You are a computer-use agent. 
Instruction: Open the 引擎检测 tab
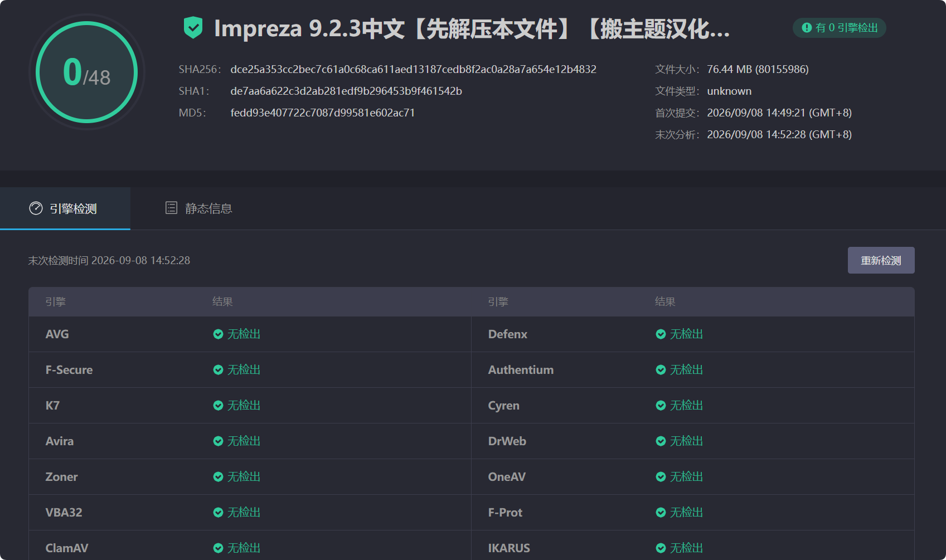pos(65,208)
